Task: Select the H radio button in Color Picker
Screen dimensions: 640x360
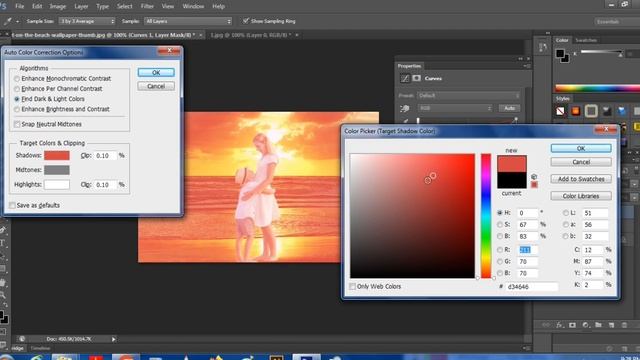Action: coord(500,213)
